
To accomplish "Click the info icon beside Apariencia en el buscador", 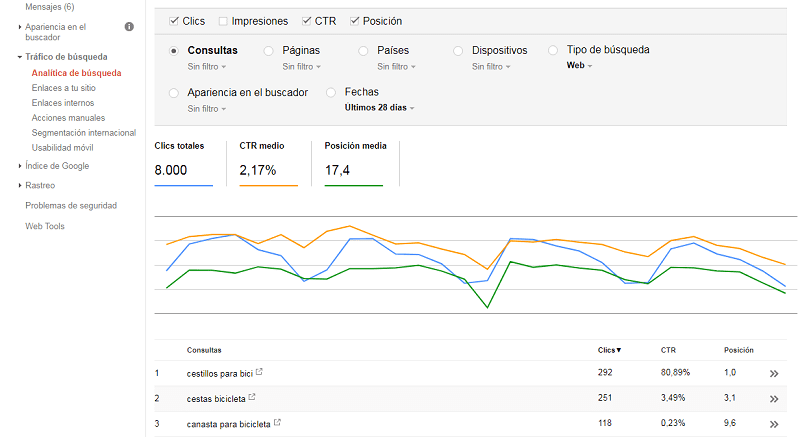I will click(129, 26).
